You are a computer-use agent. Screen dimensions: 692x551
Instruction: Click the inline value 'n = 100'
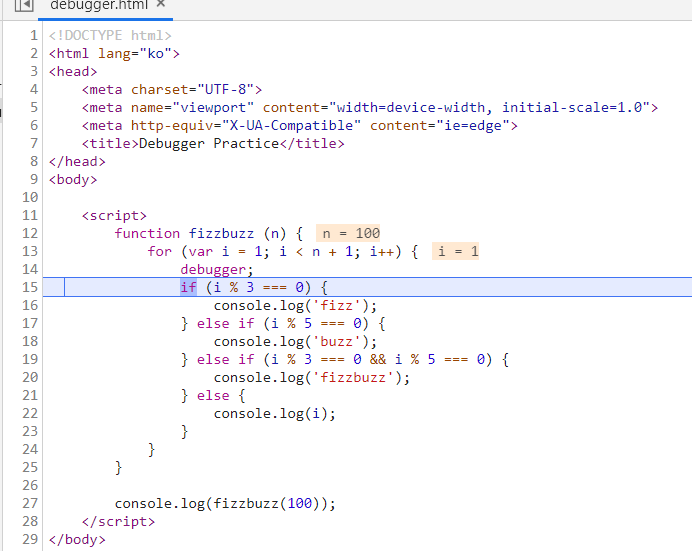[348, 233]
